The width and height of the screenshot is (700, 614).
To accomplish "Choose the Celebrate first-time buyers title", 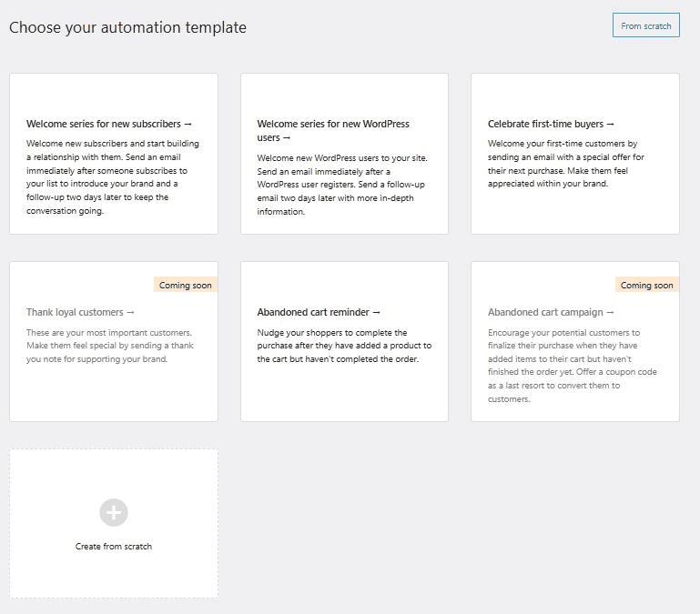I will 546,124.
